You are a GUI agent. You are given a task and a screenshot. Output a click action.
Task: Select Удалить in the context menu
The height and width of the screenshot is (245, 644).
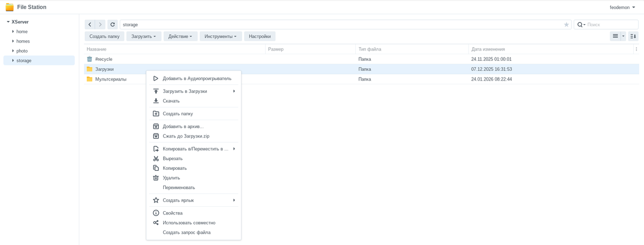click(171, 178)
